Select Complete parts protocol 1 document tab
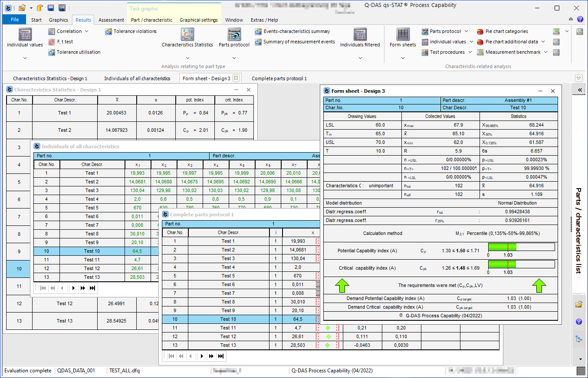 279,78
